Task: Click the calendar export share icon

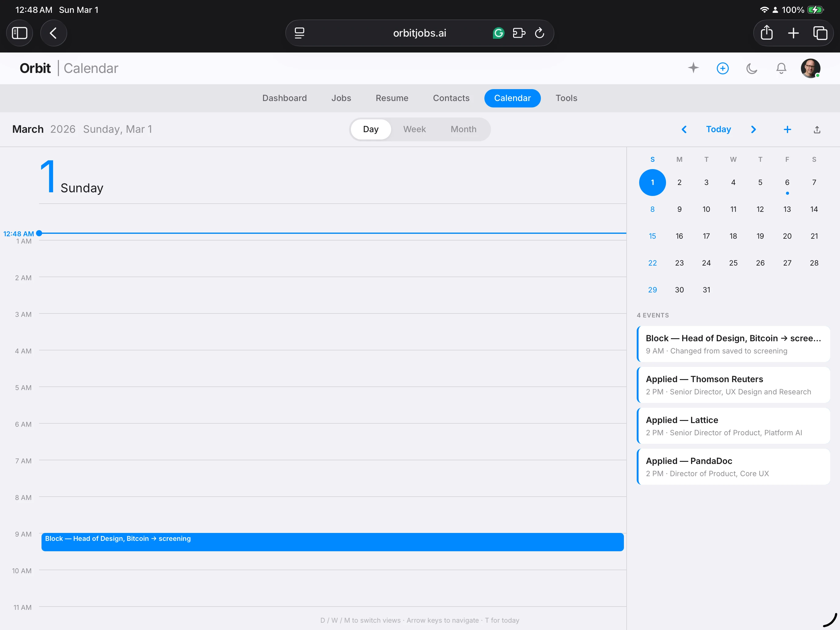Action: click(x=817, y=130)
